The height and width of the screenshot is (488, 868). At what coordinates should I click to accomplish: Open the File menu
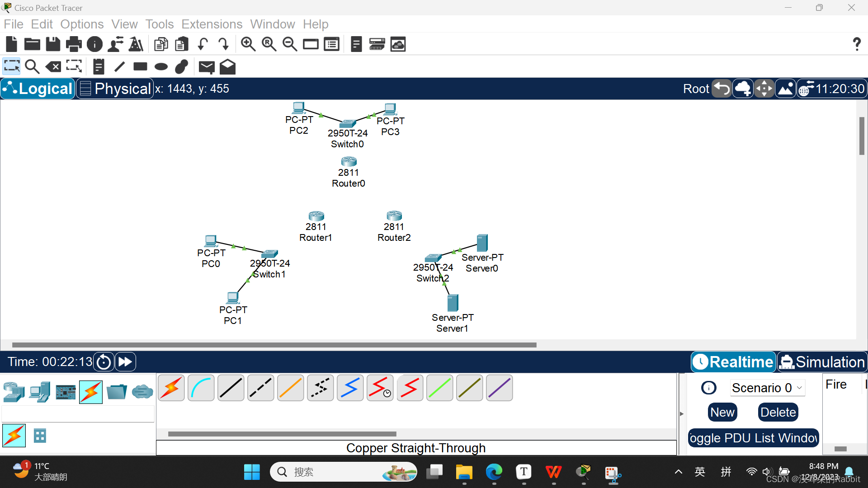[13, 24]
